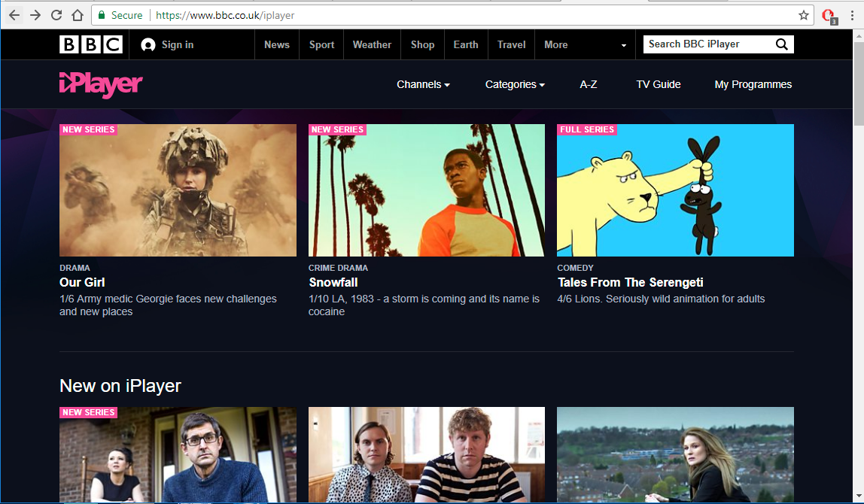The image size is (864, 504).
Task: Click the NEW SERIES badge on Snowfall
Action: pos(337,129)
